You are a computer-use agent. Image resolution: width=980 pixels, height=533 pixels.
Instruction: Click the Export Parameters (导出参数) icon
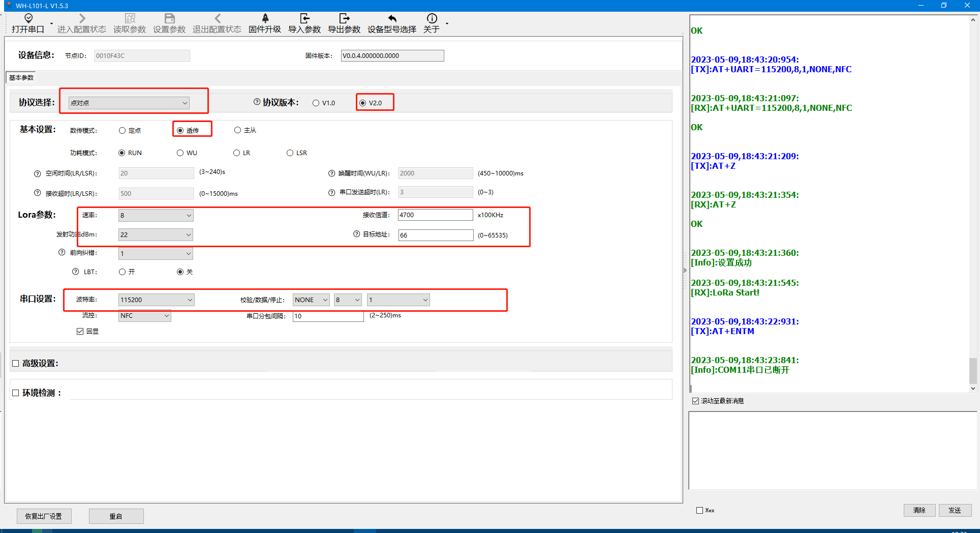click(x=344, y=19)
